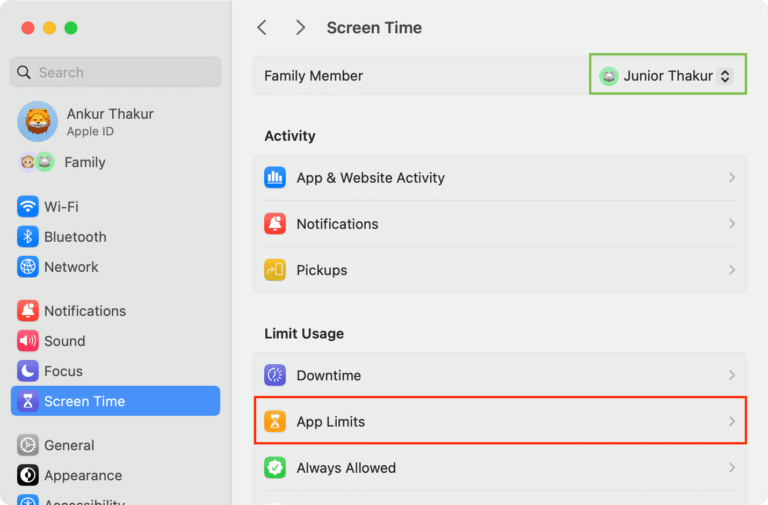Go forward using the right arrow
Screen dimensions: 768x505
tap(300, 27)
